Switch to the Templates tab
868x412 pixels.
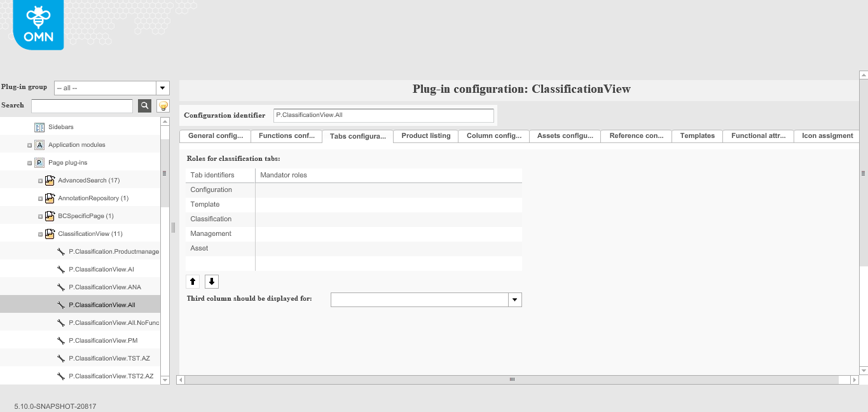(x=697, y=135)
